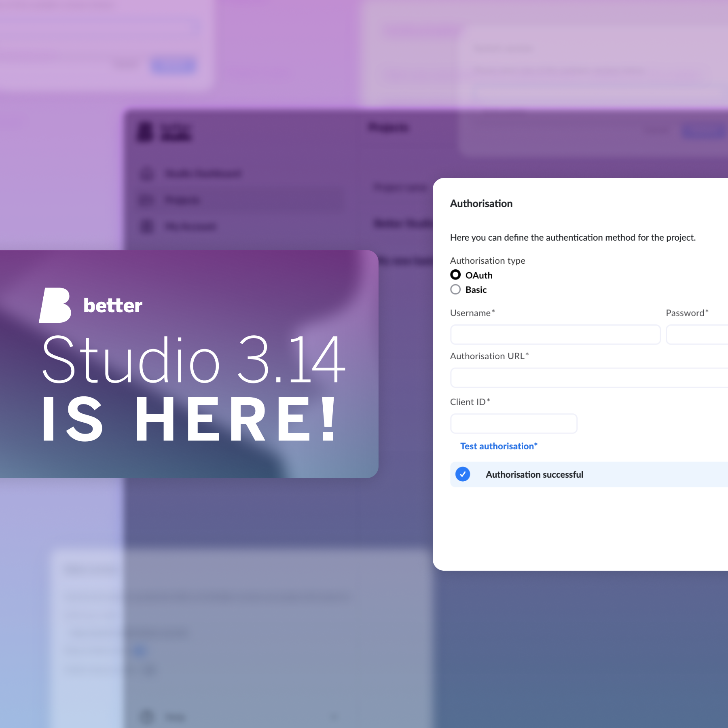728x728 pixels.
Task: Click the blue checkmark success icon
Action: pyautogui.click(x=463, y=474)
